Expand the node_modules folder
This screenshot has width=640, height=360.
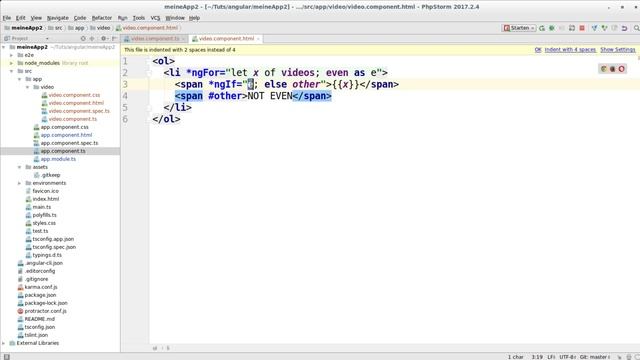(x=11, y=63)
